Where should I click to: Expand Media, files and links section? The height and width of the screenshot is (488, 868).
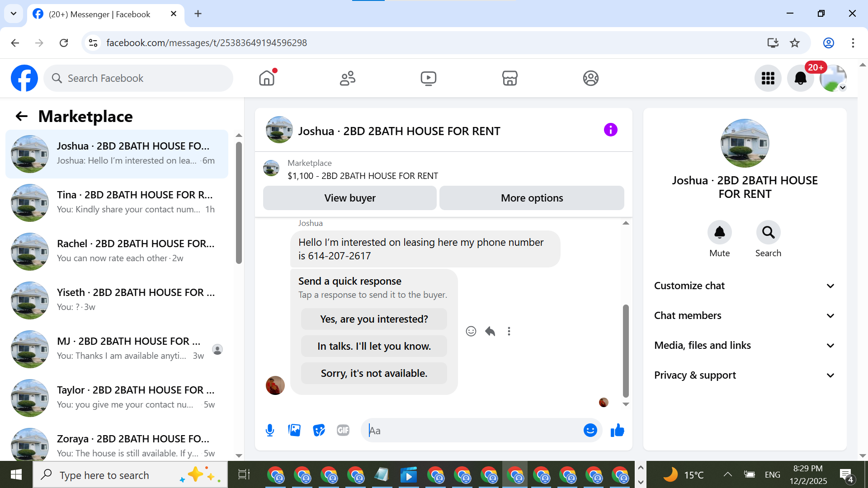[x=744, y=345]
